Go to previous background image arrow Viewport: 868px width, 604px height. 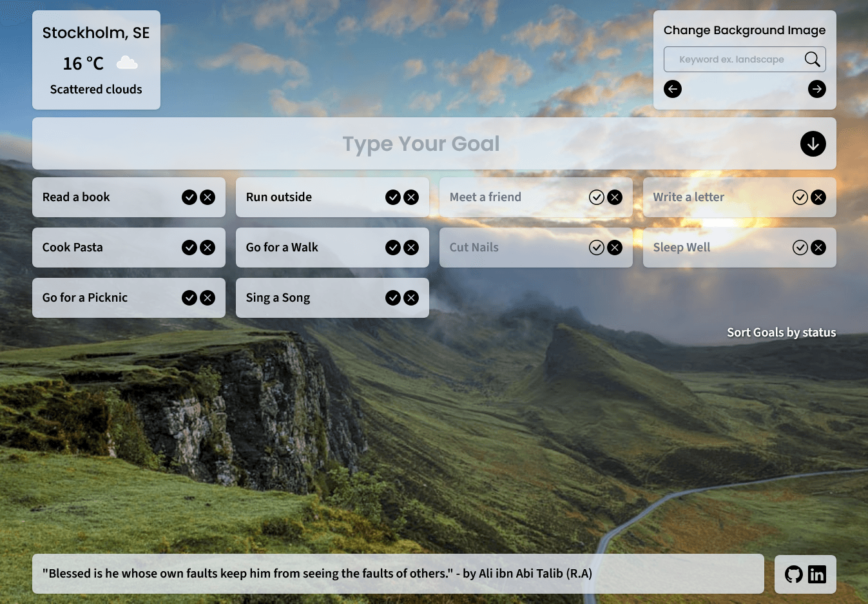click(x=673, y=89)
